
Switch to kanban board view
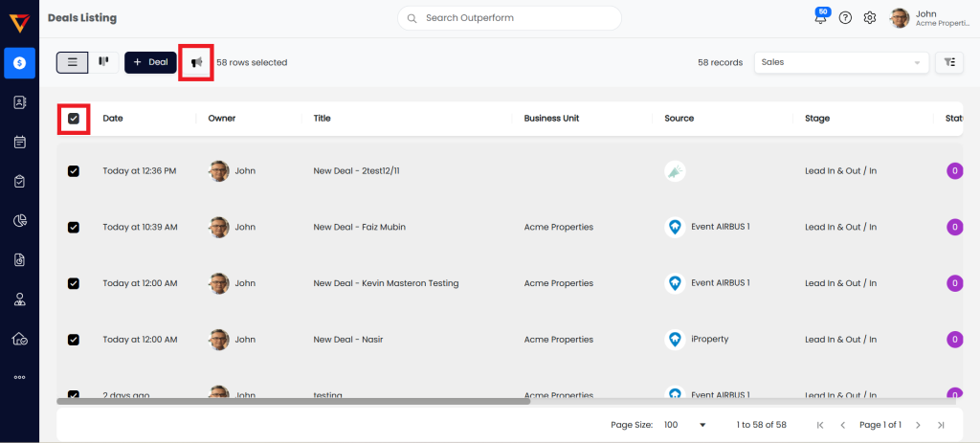[x=104, y=62]
